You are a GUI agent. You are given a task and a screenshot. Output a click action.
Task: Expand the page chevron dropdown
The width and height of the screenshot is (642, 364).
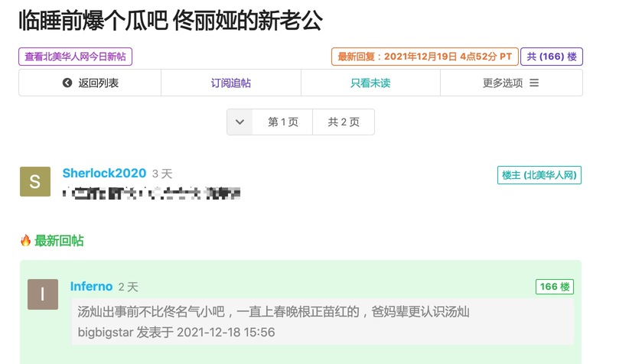pyautogui.click(x=240, y=122)
